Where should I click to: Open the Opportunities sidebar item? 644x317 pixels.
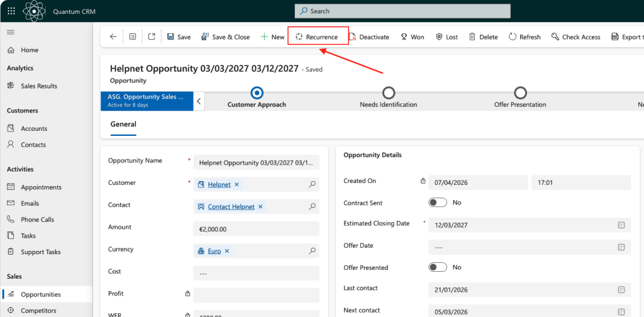pos(40,294)
